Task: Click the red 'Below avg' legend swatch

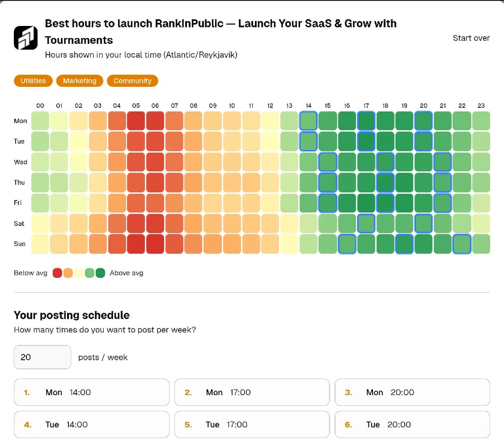Action: coord(58,273)
